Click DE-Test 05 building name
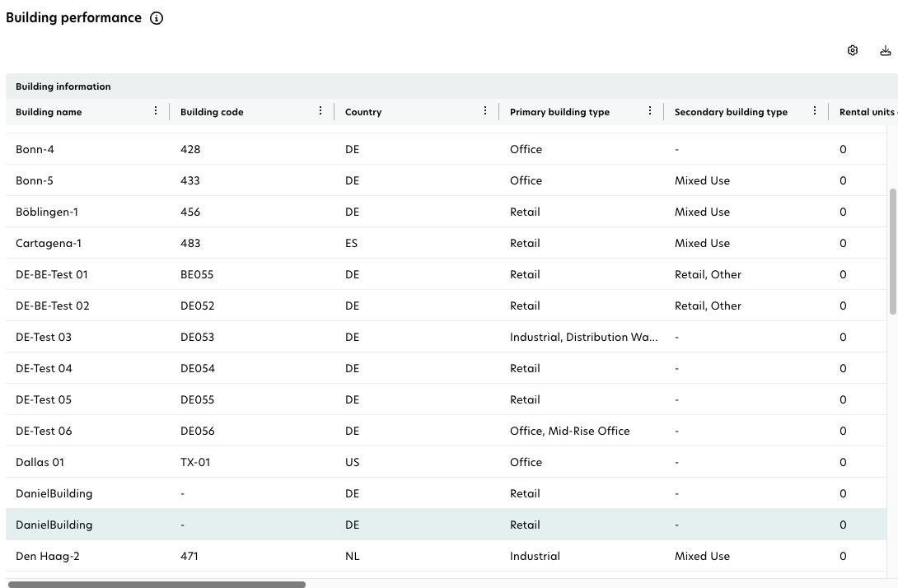Screen dimensions: 898x588 point(44,399)
